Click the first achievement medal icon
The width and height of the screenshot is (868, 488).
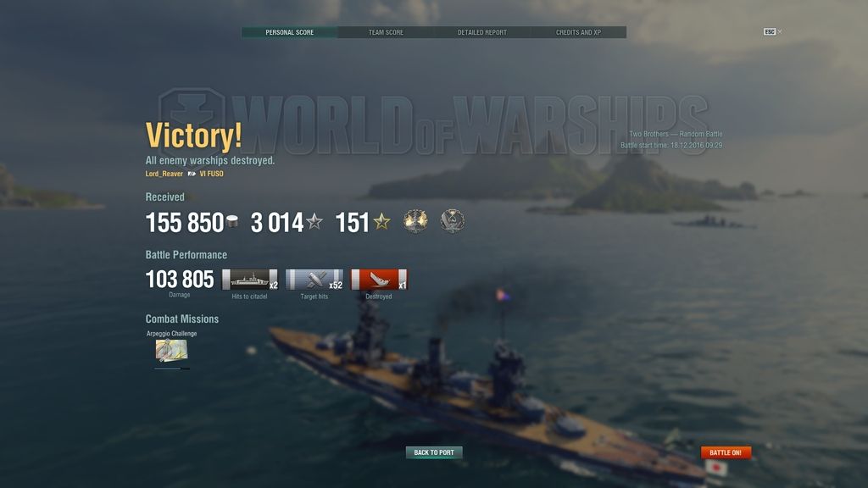click(415, 221)
